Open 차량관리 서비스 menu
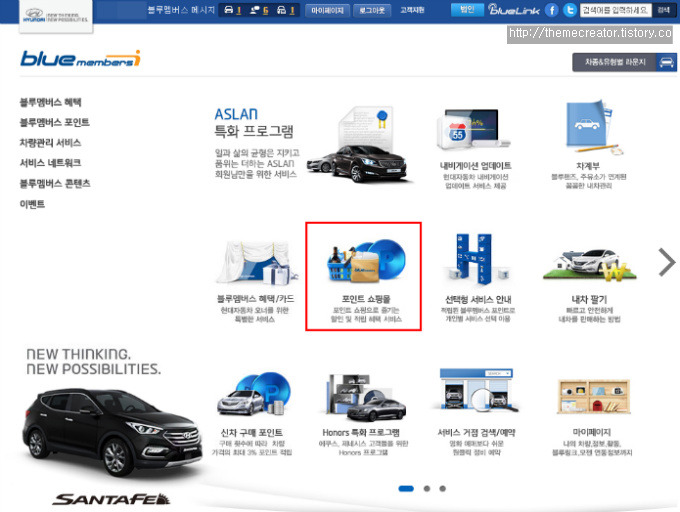This screenshot has width=680, height=512. pos(50,143)
